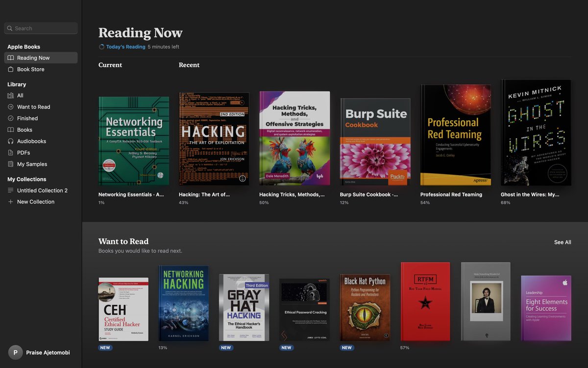Viewport: 588px width, 368px height.
Task: Open Untitled Collection 2
Action: tap(41, 190)
